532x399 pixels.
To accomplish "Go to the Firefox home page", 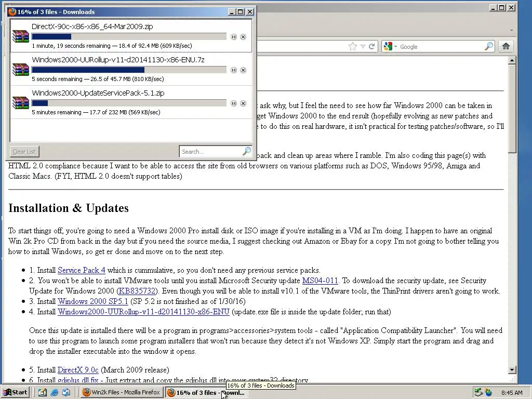I will [506, 46].
